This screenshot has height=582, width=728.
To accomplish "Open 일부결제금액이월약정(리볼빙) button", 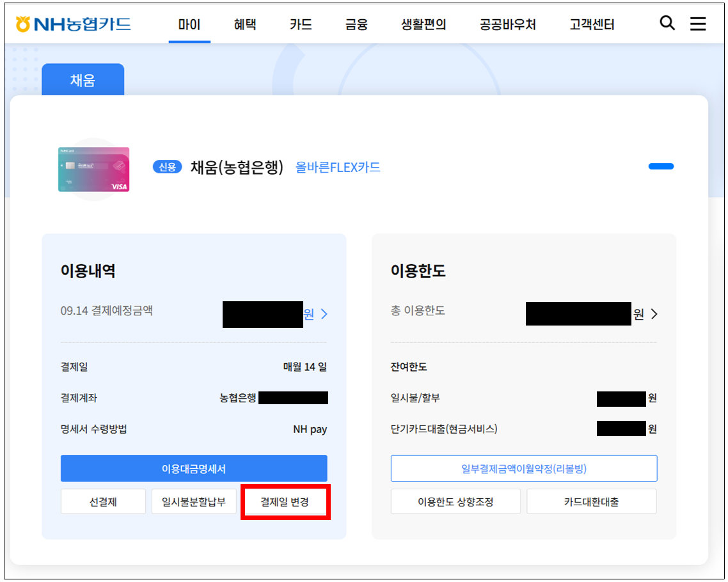I will pos(523,469).
